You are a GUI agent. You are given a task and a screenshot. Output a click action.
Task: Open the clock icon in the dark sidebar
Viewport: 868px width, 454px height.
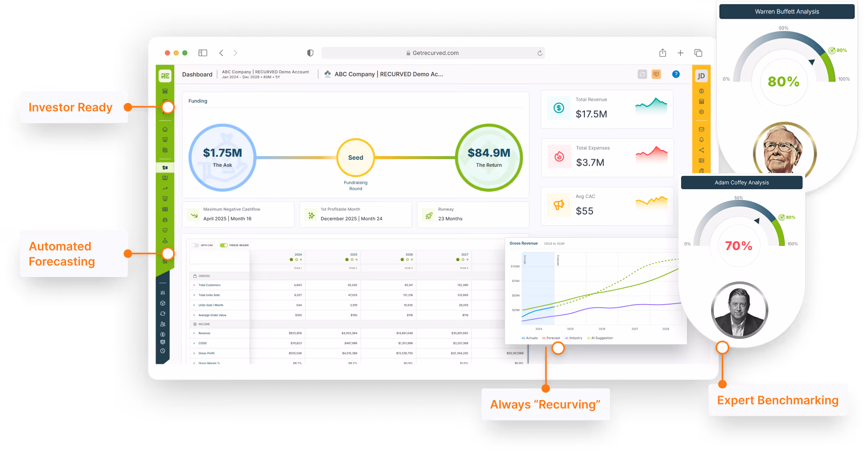pyautogui.click(x=163, y=351)
